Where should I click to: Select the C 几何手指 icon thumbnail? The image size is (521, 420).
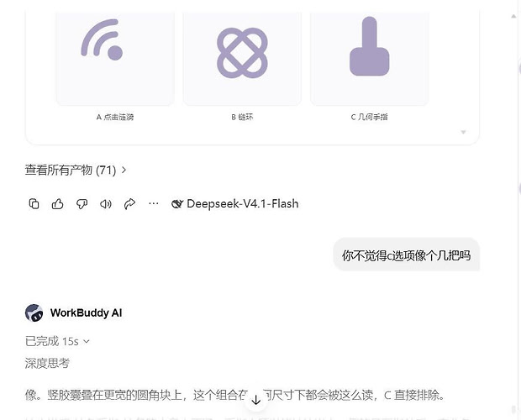pyautogui.click(x=370, y=58)
